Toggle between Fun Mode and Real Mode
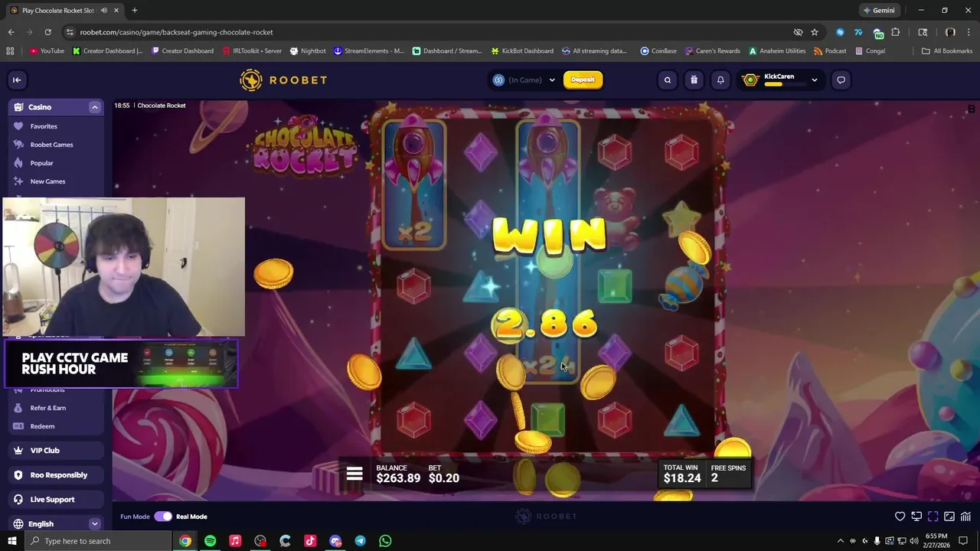The image size is (980, 551). click(x=163, y=517)
